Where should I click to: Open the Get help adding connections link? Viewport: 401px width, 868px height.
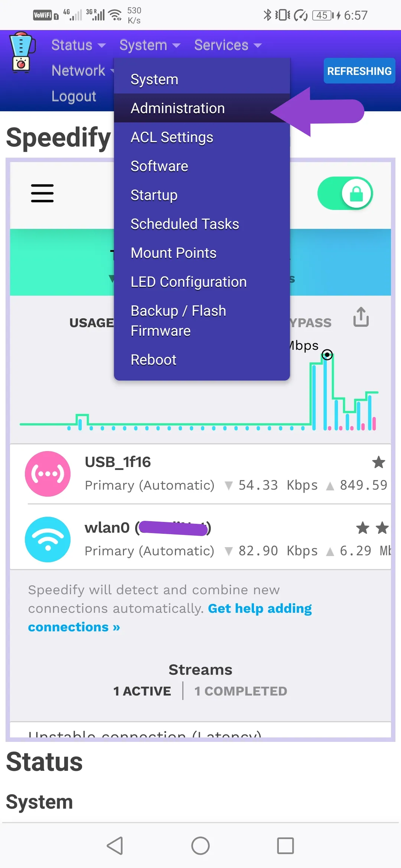click(x=170, y=618)
